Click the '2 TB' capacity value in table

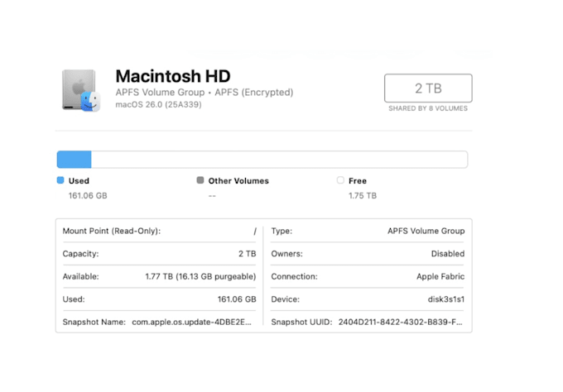pyautogui.click(x=247, y=254)
